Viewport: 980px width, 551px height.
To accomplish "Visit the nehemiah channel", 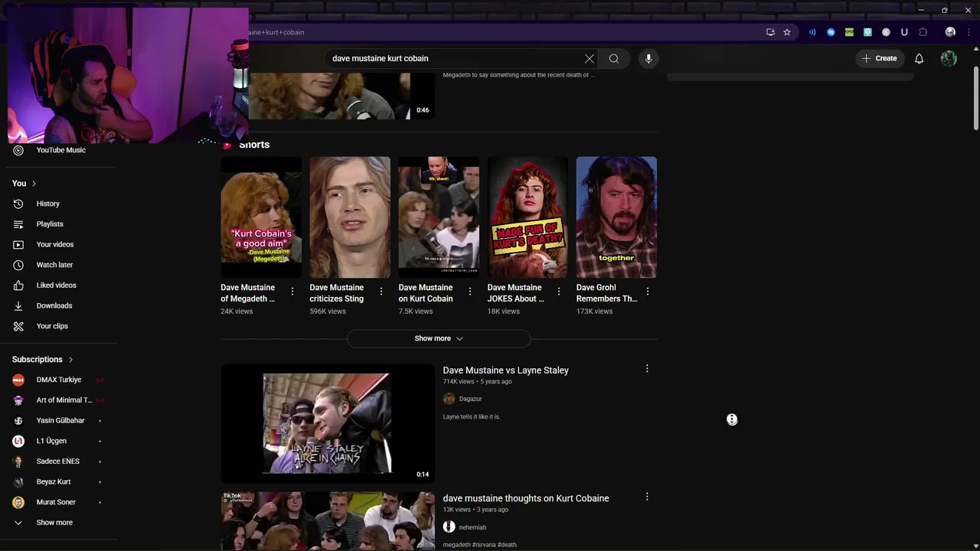I will click(x=472, y=527).
